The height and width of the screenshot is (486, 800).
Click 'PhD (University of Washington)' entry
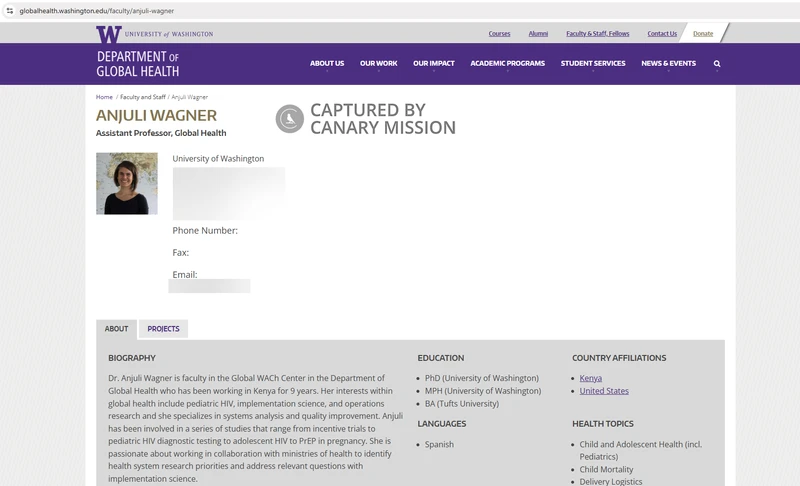[482, 378]
